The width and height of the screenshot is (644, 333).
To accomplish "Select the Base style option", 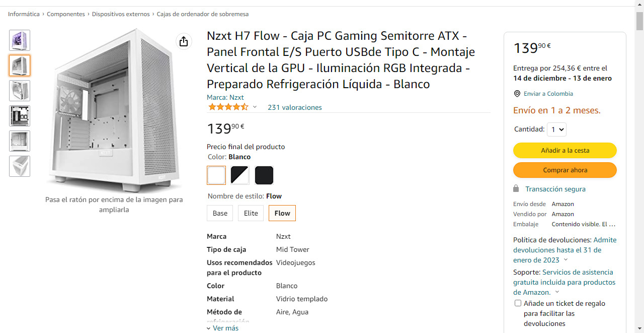I will (220, 213).
